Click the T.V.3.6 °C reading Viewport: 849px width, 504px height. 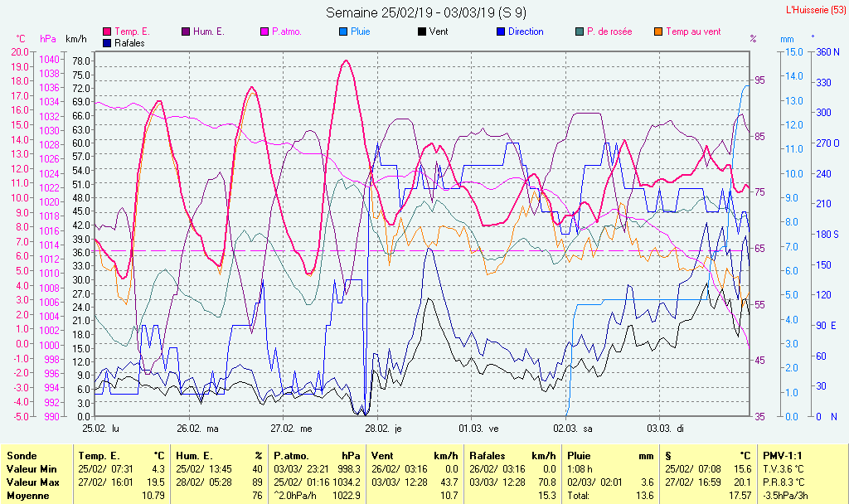click(x=784, y=469)
